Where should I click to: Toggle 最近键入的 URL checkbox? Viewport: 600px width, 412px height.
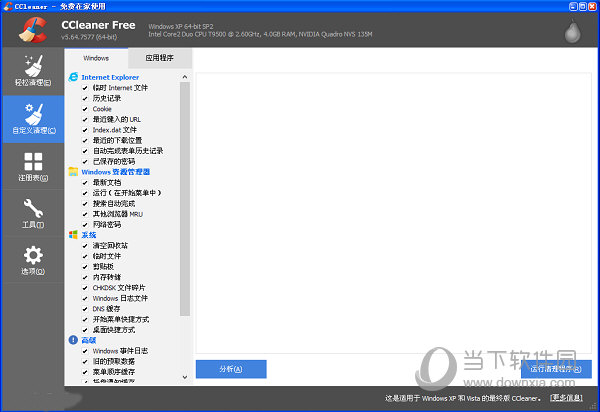(x=85, y=120)
